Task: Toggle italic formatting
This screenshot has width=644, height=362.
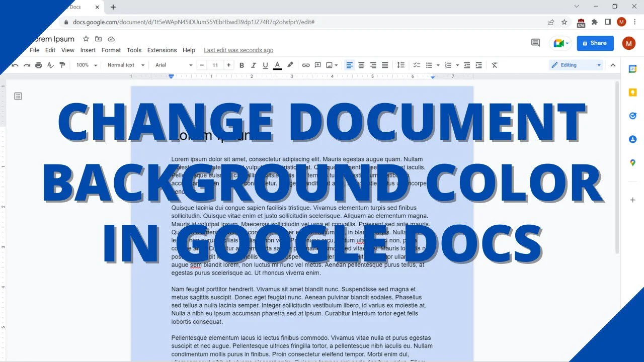Action: [254, 65]
